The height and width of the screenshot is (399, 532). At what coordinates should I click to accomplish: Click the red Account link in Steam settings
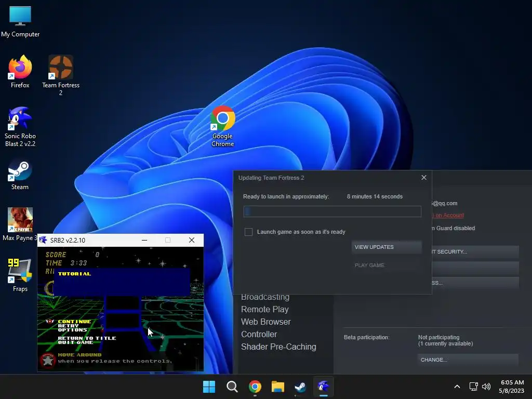pyautogui.click(x=447, y=216)
